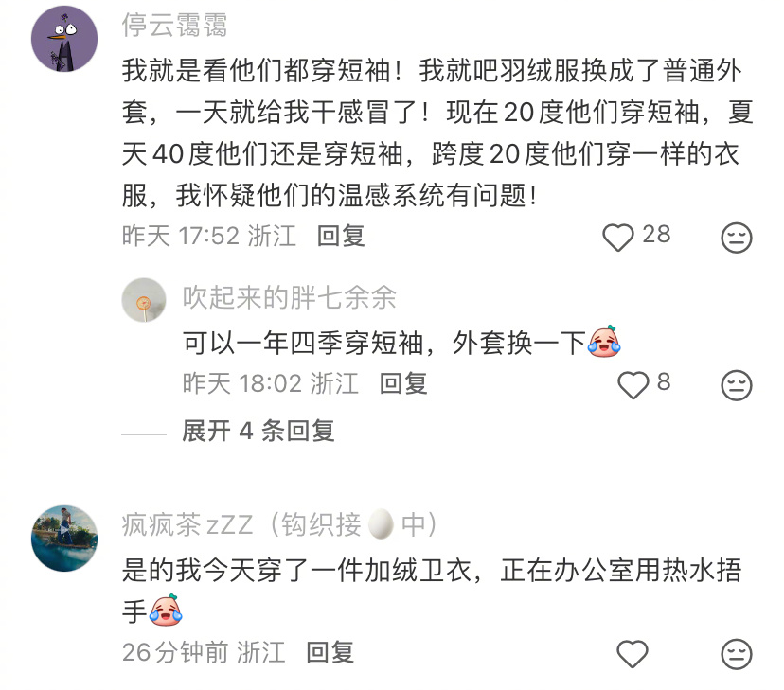Reply to the comment posted 昨天 17:52
The image size is (784, 690).
(x=341, y=236)
